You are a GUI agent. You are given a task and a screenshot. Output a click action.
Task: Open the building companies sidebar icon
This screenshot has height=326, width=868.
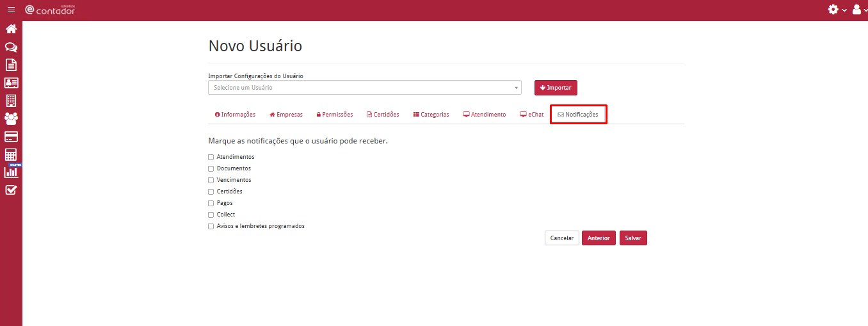pyautogui.click(x=11, y=101)
